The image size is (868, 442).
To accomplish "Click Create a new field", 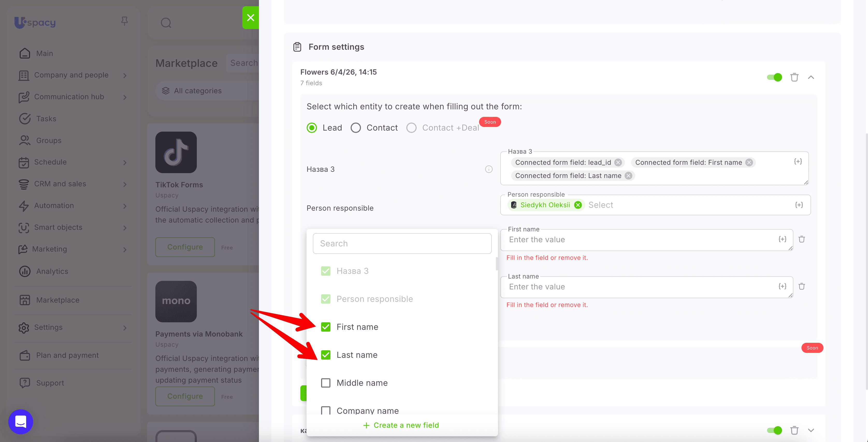I will [x=401, y=425].
